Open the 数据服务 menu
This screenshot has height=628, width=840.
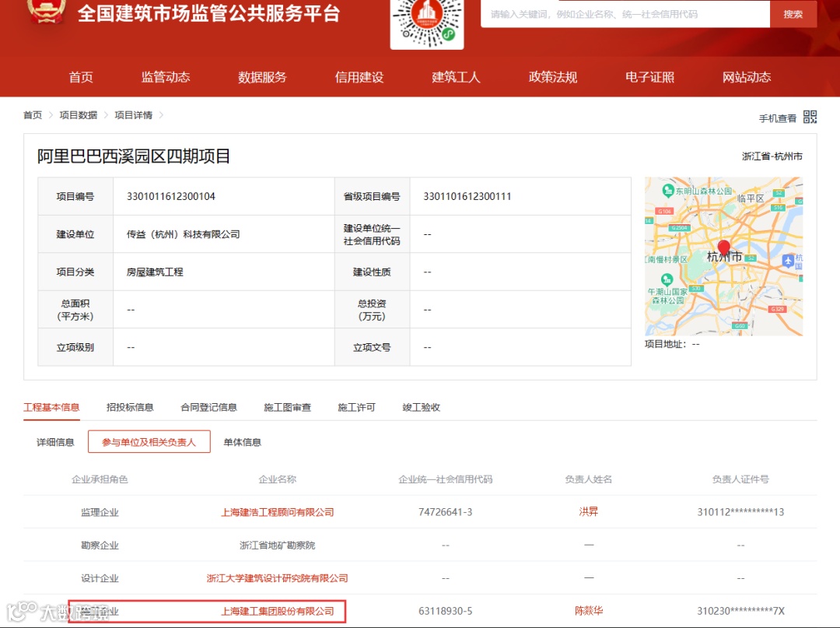coord(263,77)
